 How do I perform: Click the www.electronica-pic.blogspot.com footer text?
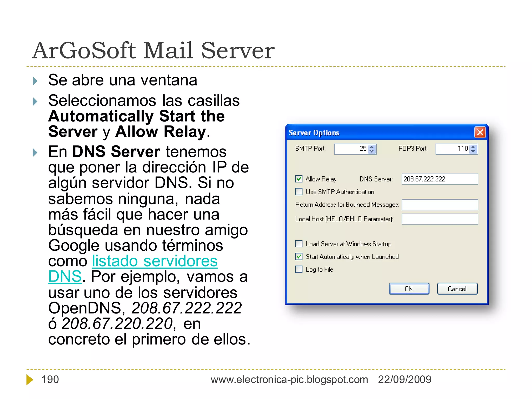289,380
